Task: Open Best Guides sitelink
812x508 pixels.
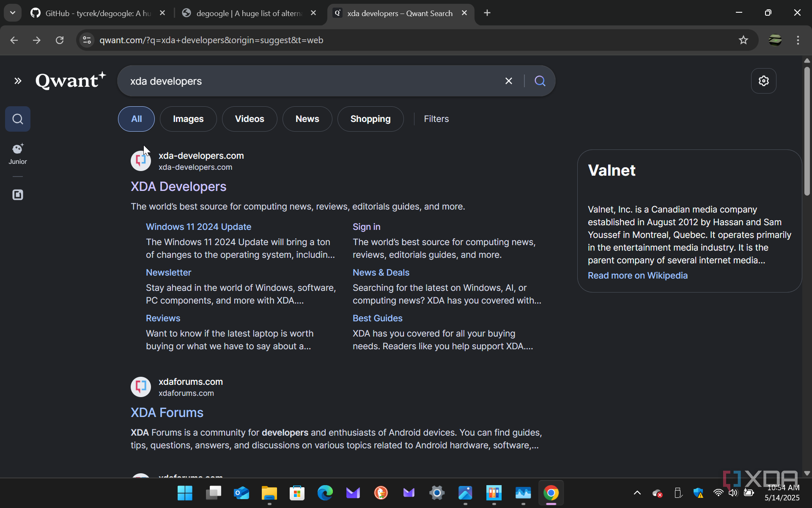Action: coord(378,318)
